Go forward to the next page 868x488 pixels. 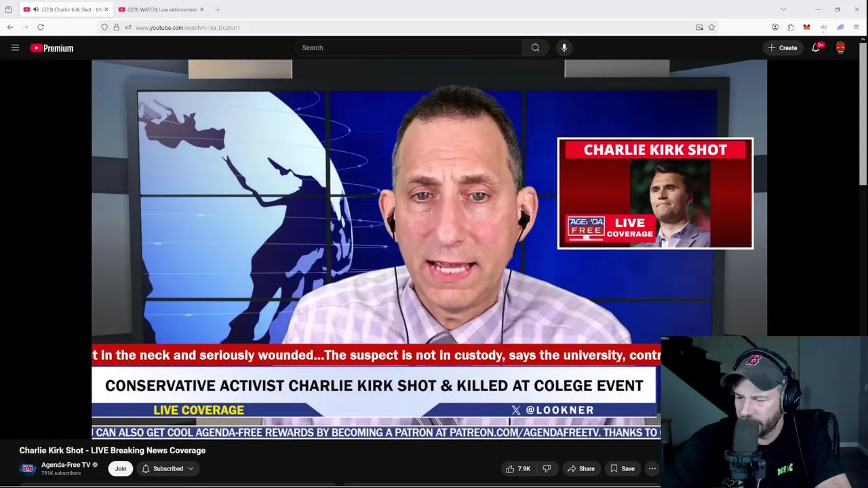point(25,27)
